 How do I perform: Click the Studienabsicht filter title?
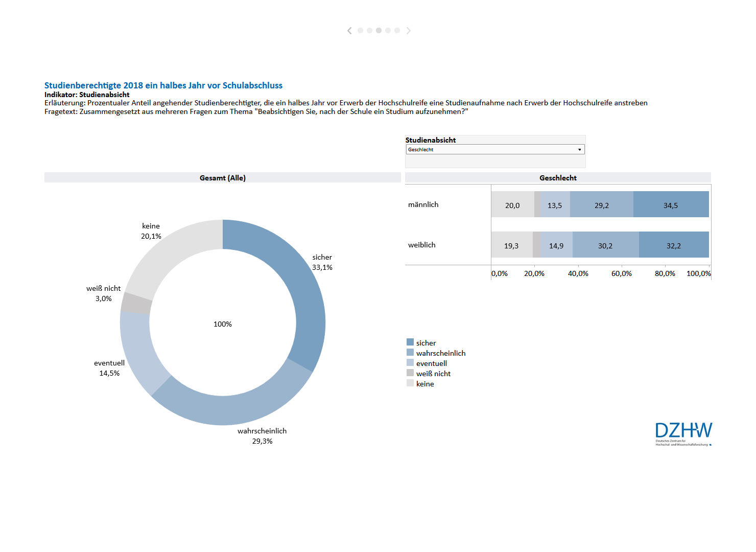(x=431, y=140)
